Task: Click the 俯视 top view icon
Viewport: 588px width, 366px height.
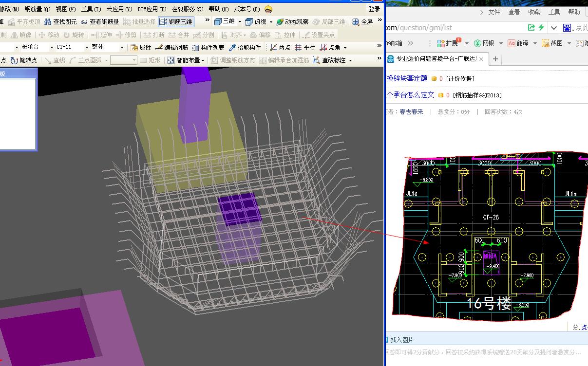Action: pyautogui.click(x=249, y=21)
